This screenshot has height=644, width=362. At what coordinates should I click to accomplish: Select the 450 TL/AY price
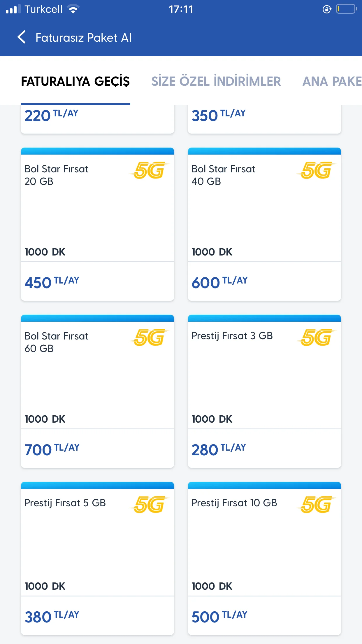pyautogui.click(x=52, y=282)
